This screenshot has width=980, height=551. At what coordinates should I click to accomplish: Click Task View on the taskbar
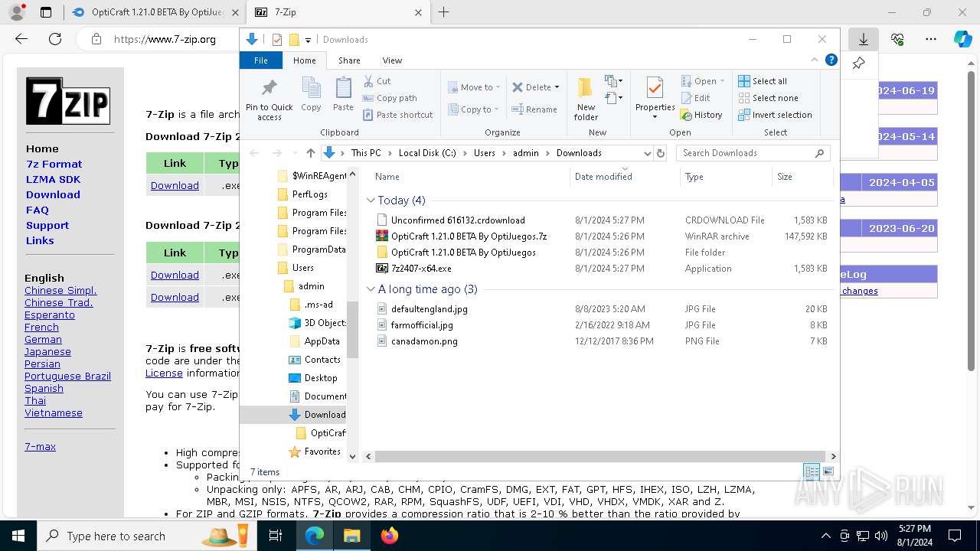coord(276,536)
